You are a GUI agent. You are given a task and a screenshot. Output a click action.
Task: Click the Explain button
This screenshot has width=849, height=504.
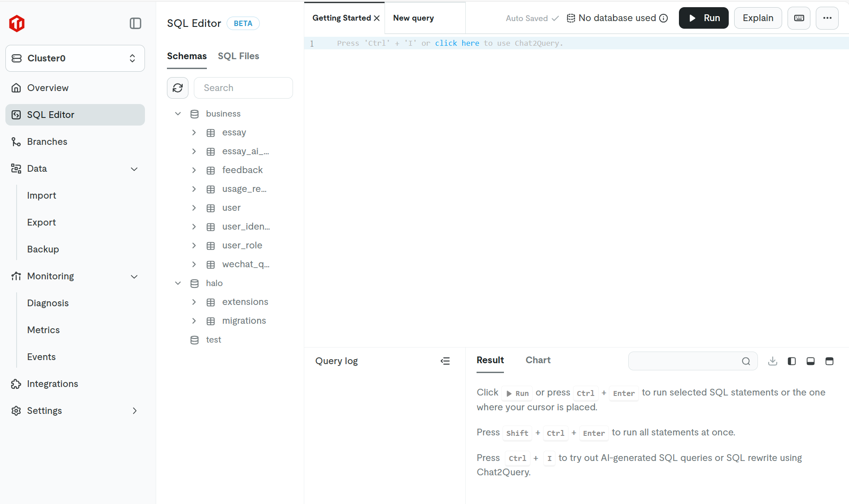click(x=757, y=18)
